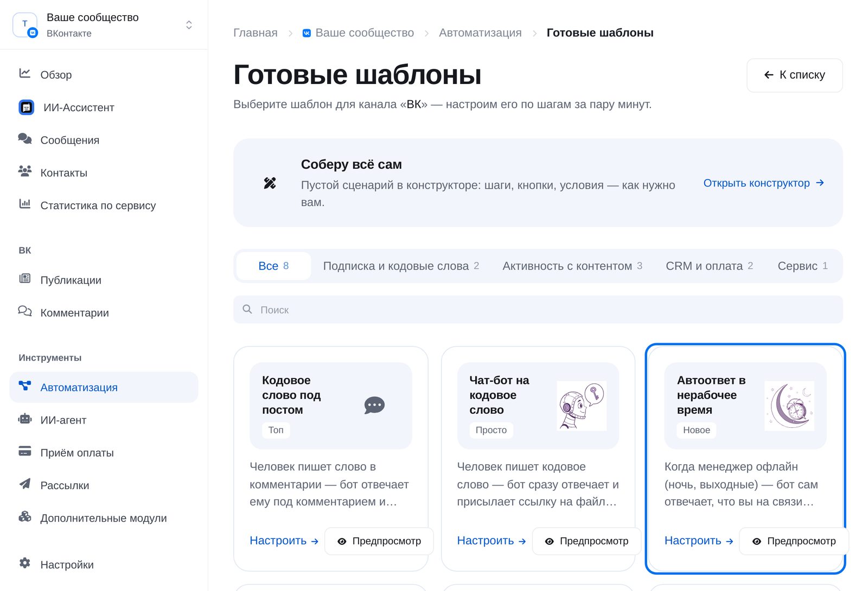Click Настроить on Кодовое слово под постом card
This screenshot has width=868, height=591.
pos(284,541)
